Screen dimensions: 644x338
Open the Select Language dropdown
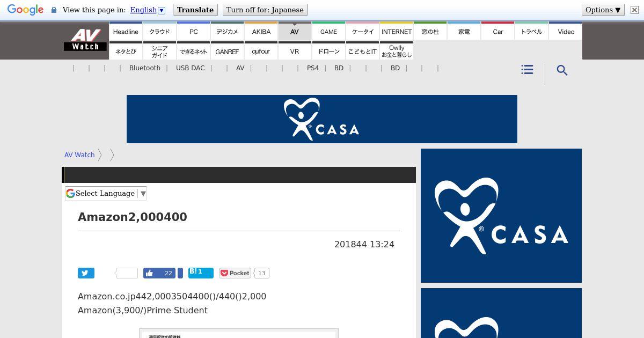point(106,194)
